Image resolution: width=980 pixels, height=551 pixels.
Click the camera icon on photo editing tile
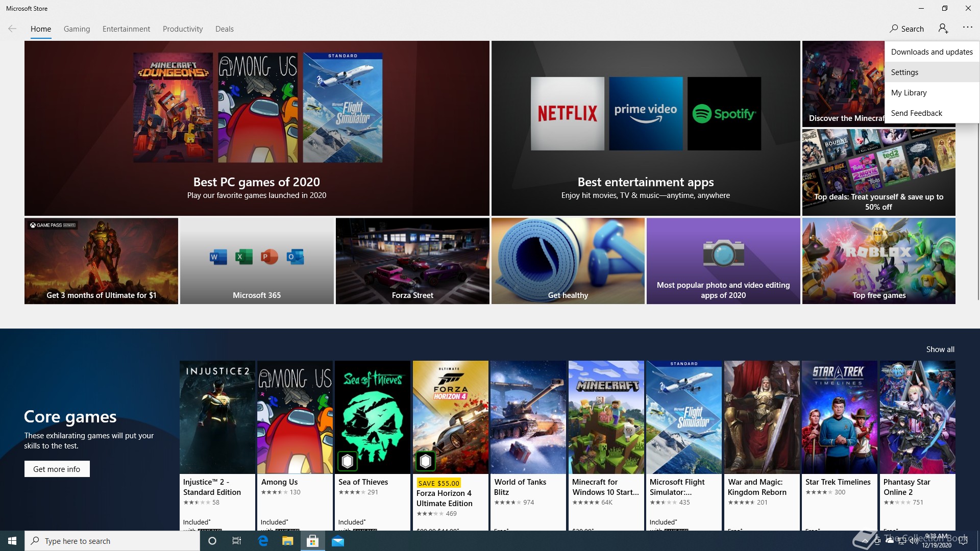click(723, 253)
